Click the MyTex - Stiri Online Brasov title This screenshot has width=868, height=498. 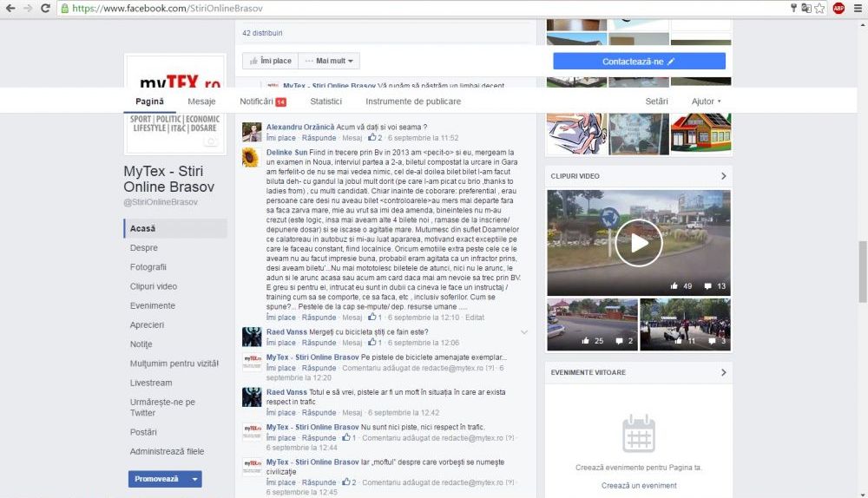(169, 179)
